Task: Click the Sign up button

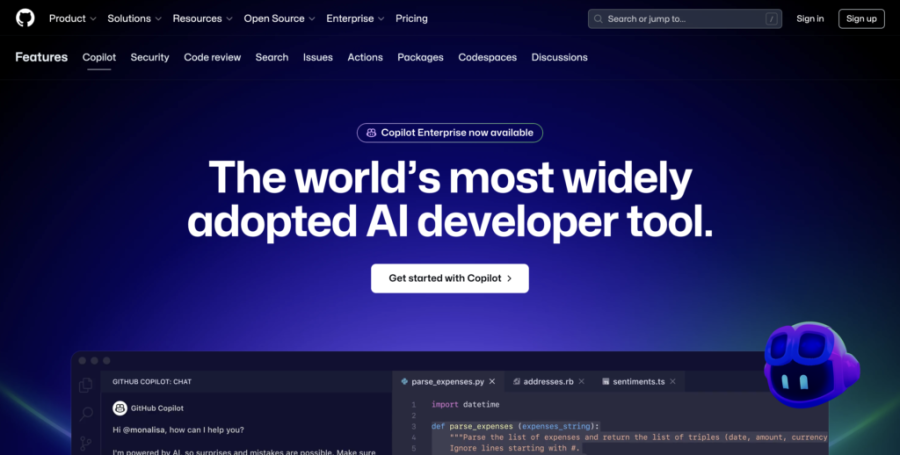Action: [862, 18]
